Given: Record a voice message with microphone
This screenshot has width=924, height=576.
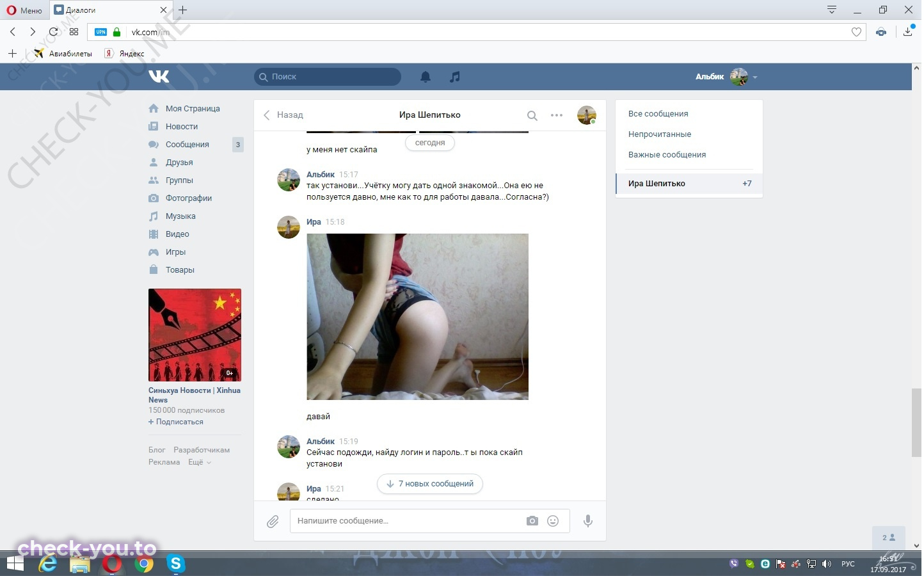Looking at the screenshot, I should pyautogui.click(x=588, y=521).
